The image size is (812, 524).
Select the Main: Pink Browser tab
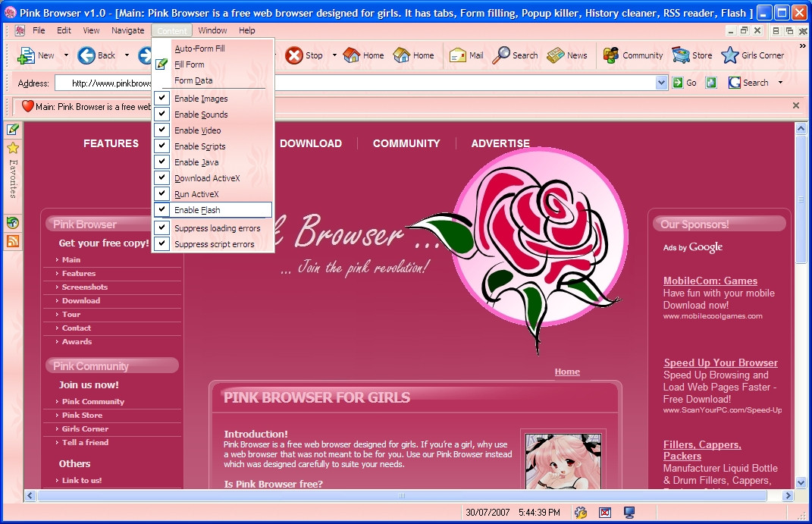pos(86,107)
